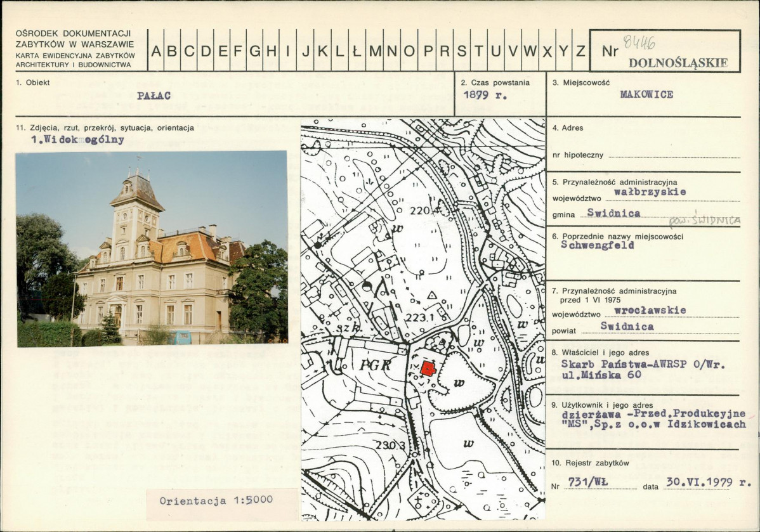Click the MAKOWICE locality field

click(646, 94)
